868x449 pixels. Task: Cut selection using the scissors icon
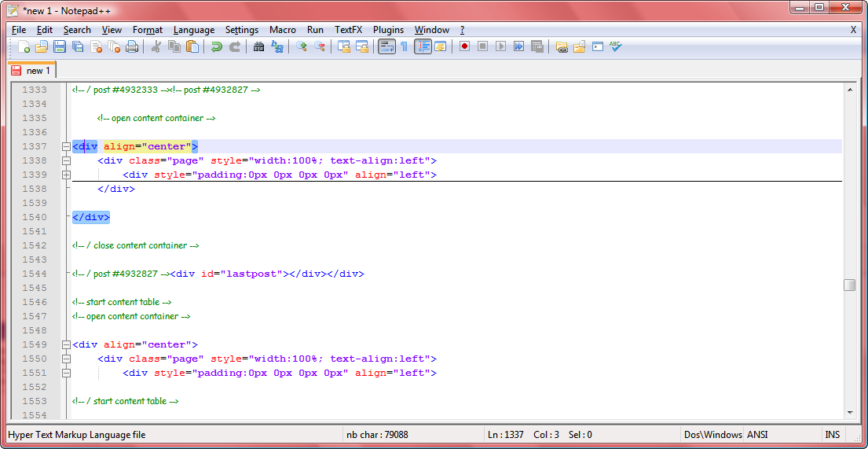click(156, 47)
